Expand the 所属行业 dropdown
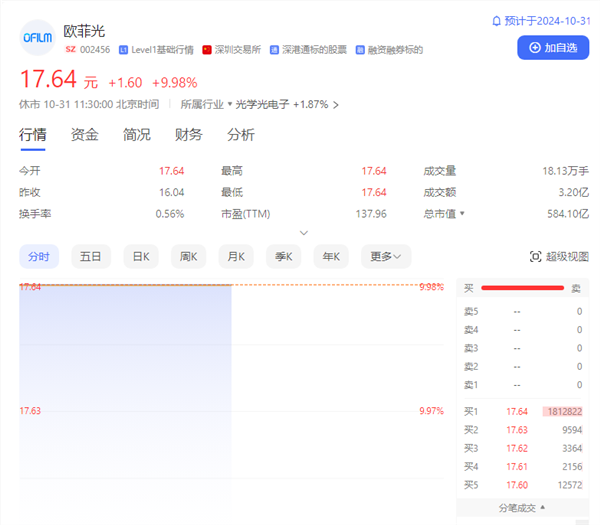 (230, 104)
